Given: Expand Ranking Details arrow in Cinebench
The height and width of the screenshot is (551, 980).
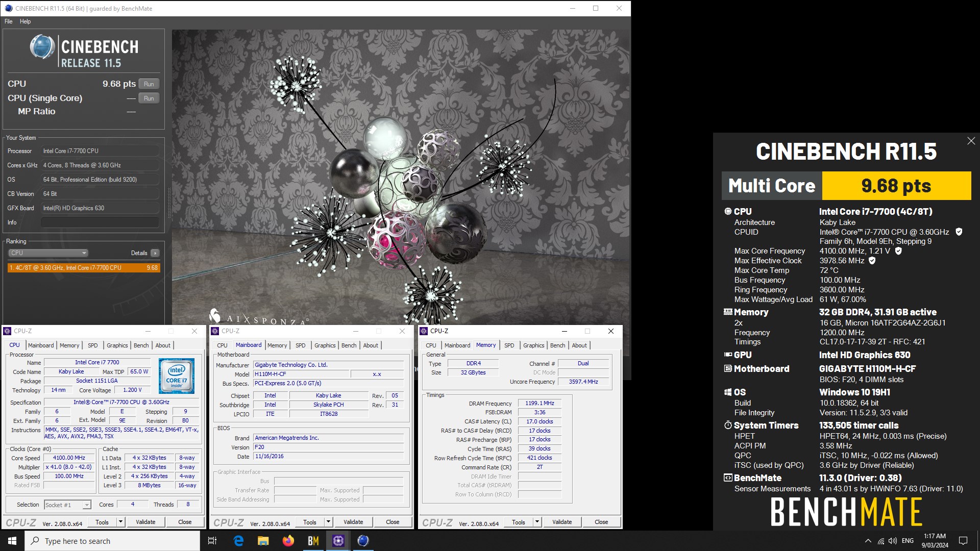Looking at the screenshot, I should [x=155, y=253].
